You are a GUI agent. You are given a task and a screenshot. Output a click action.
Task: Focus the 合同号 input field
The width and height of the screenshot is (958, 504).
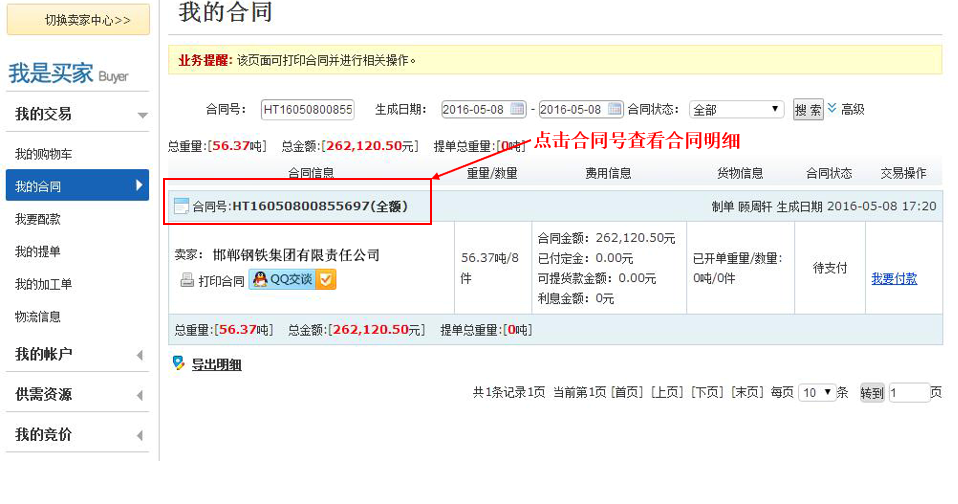pos(307,109)
